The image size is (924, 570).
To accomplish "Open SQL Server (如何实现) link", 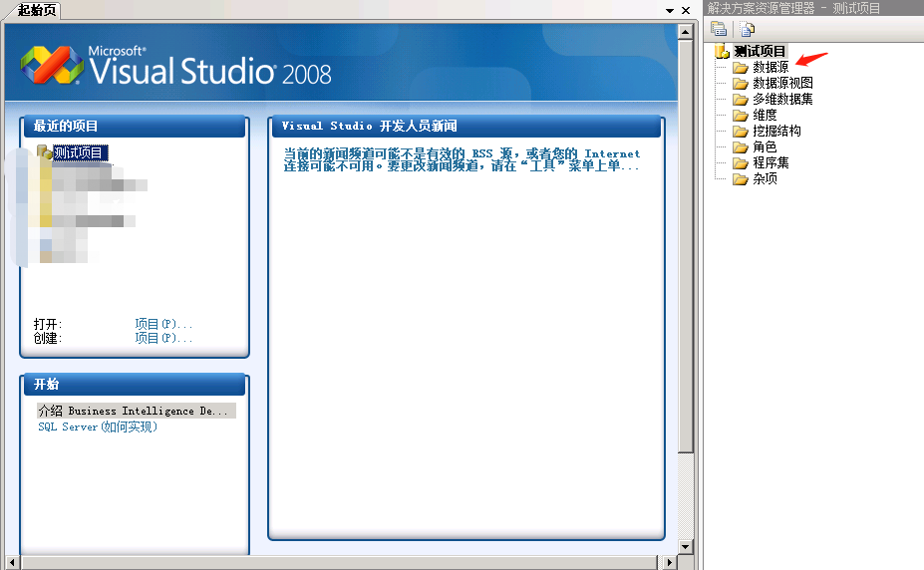I will (x=98, y=427).
